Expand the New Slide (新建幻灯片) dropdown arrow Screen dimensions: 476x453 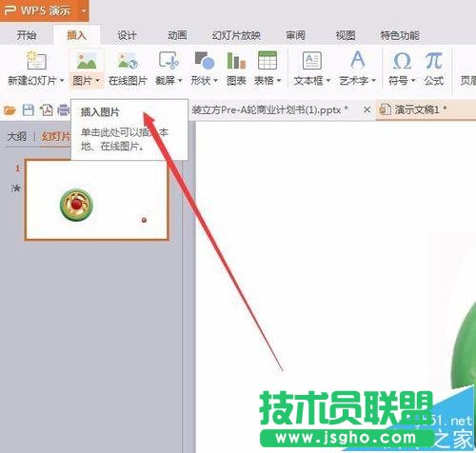62,81
